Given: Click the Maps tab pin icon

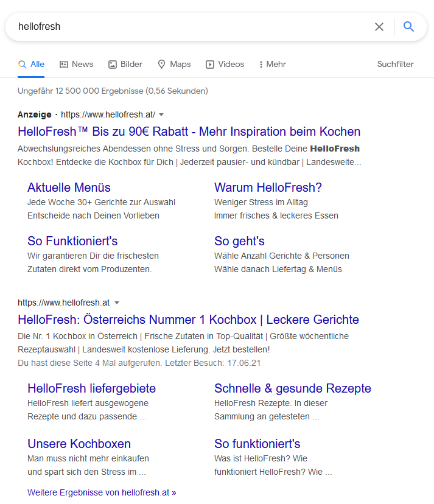Looking at the screenshot, I should (x=161, y=65).
